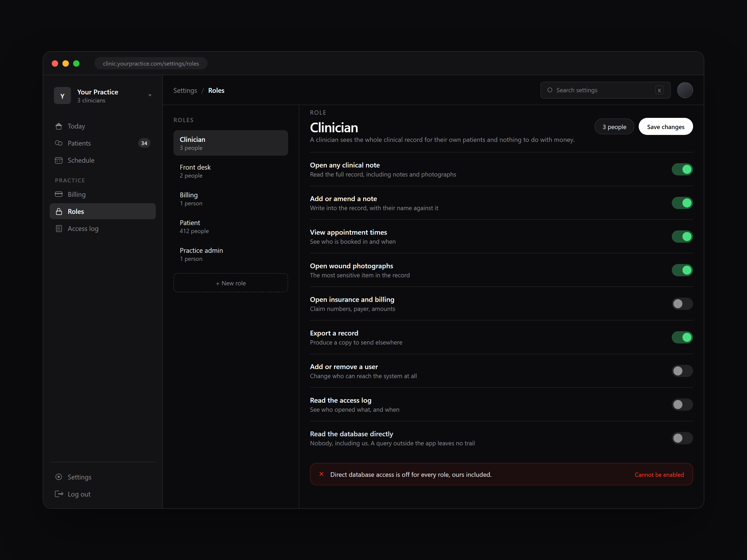This screenshot has height=560, width=747.
Task: Click the Clinician role heading
Action: click(334, 127)
